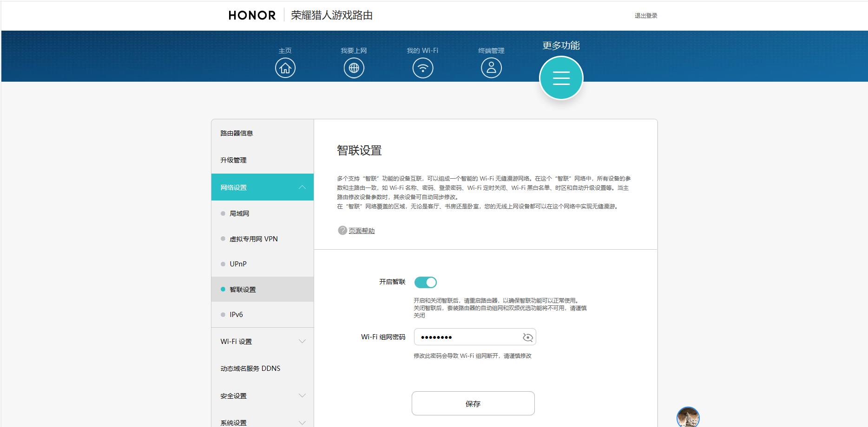The width and height of the screenshot is (868, 427).
Task: Open 我的 Wi-Fi via the wifi icon
Action: (422, 67)
